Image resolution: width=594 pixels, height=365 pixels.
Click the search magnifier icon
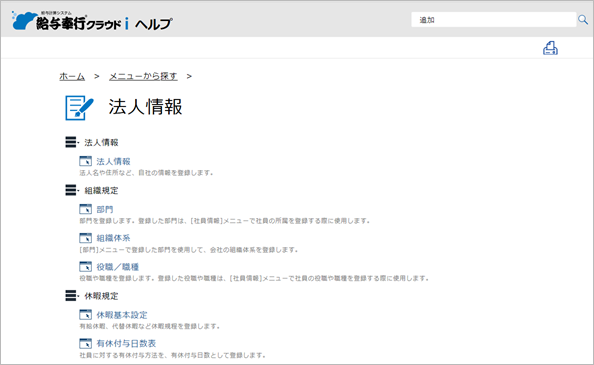pyautogui.click(x=583, y=19)
